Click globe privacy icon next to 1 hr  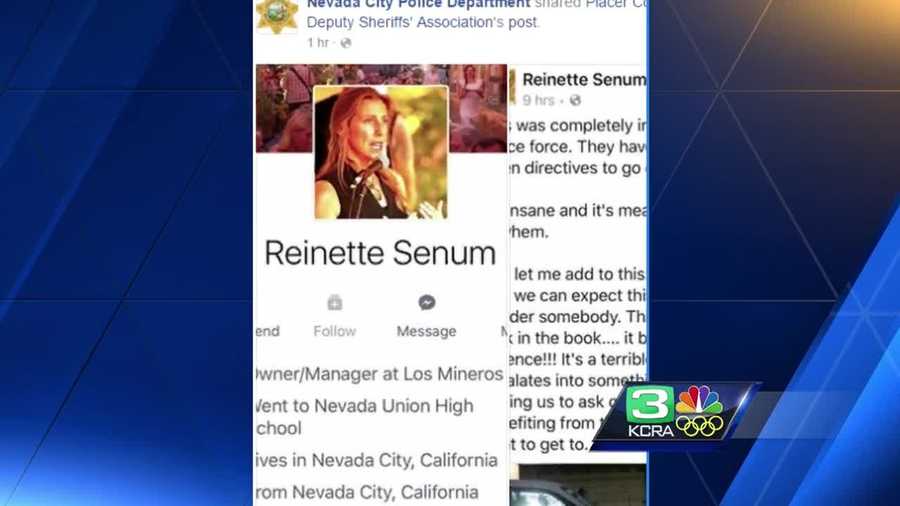pos(346,43)
